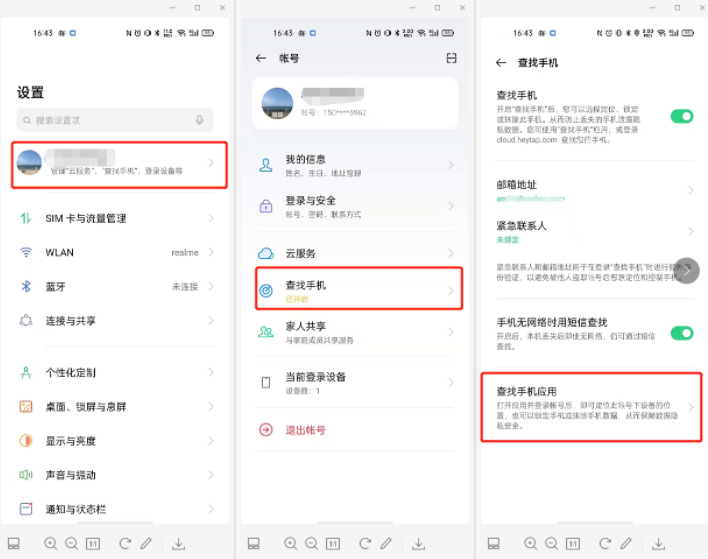Open 查找手机应用 entry
The image size is (708, 559).
click(592, 407)
